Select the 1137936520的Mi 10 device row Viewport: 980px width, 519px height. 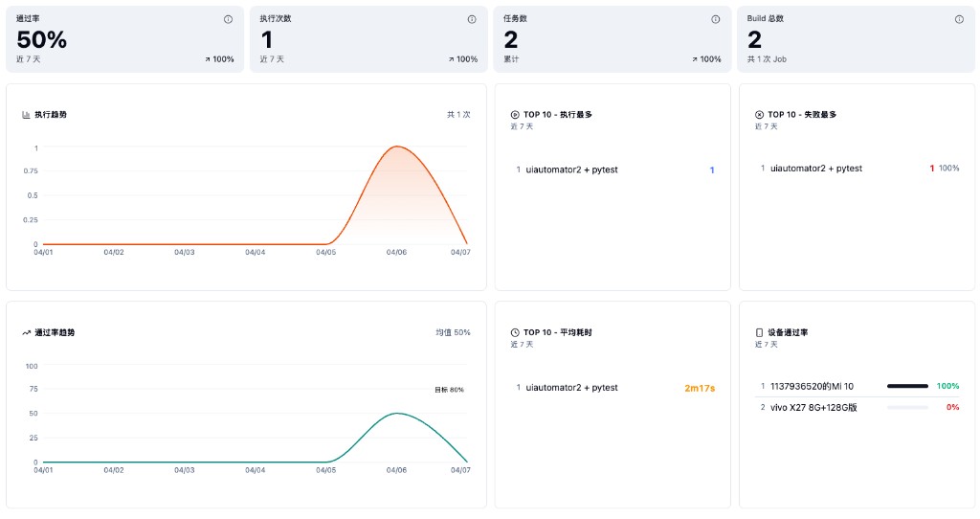(x=812, y=387)
